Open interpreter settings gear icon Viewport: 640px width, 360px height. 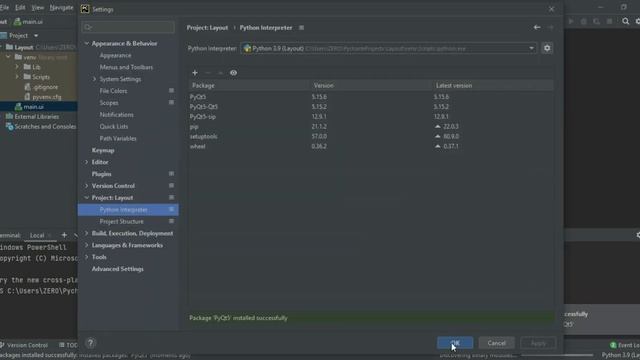(547, 48)
